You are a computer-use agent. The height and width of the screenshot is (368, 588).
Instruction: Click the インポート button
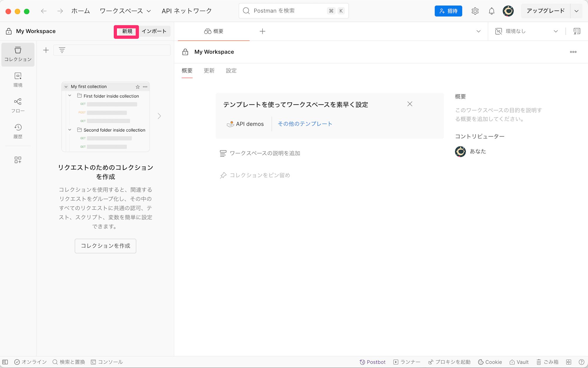(154, 31)
